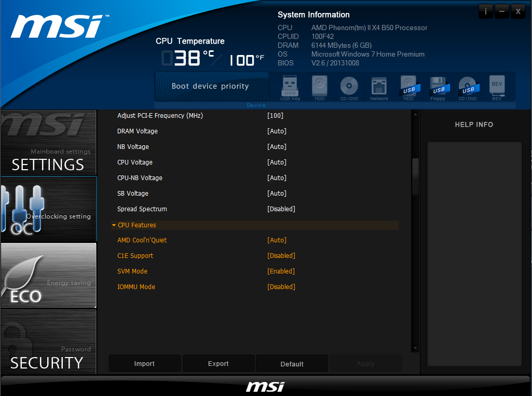Image resolution: width=532 pixels, height=396 pixels.
Task: Open the Mainboard SETTINGS section
Action: (x=48, y=142)
